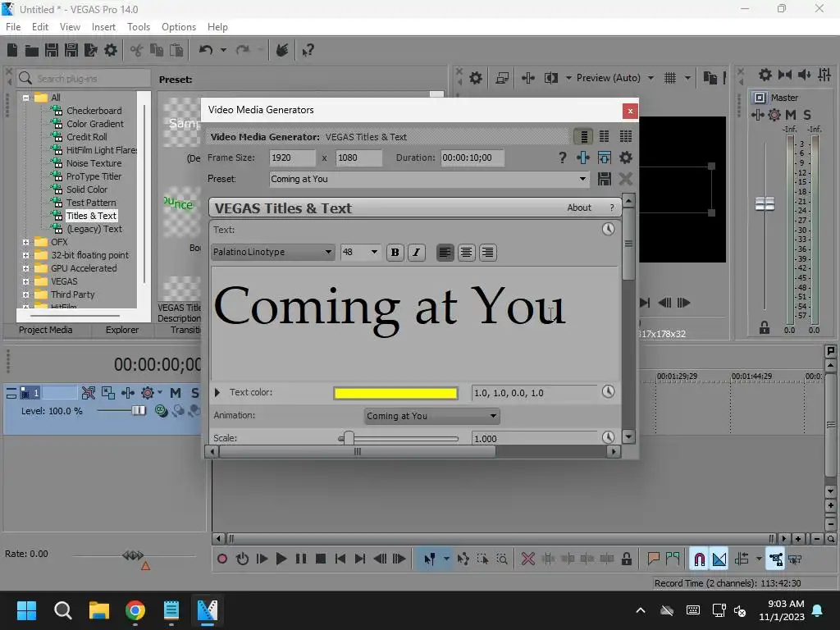Open Chrome from the Windows taskbar
Screen dimensions: 840x630
(135, 610)
